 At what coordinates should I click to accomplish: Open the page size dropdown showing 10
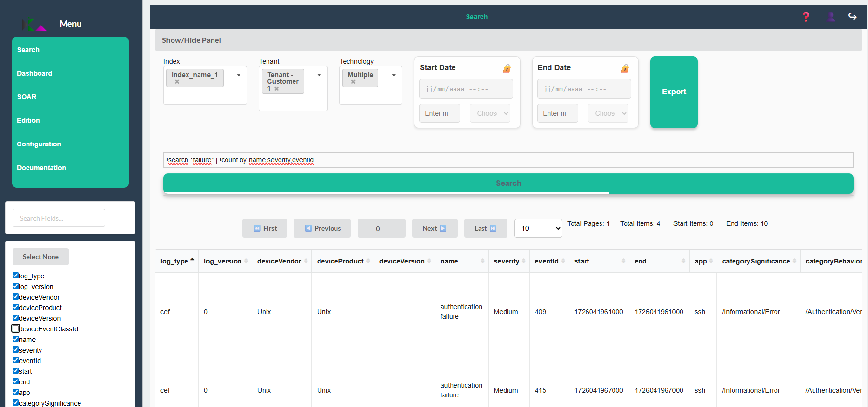[538, 228]
